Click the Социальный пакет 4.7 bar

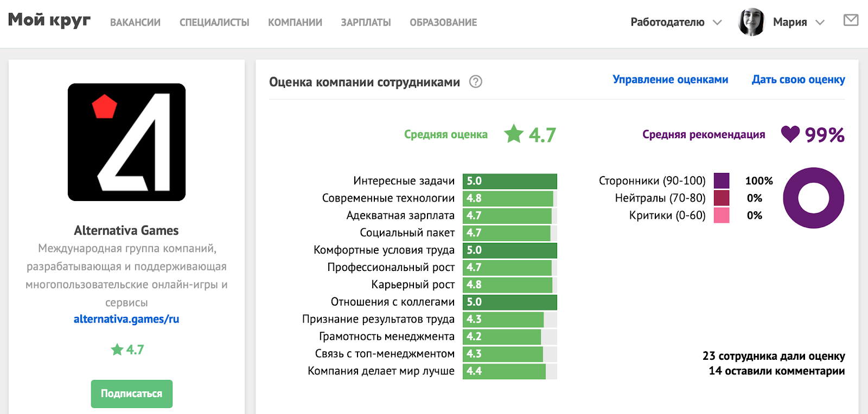tap(510, 233)
